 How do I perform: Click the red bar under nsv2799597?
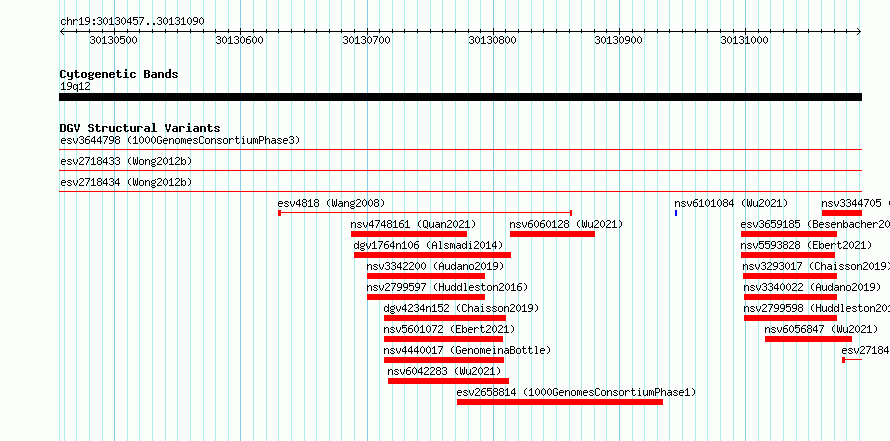pos(426,297)
